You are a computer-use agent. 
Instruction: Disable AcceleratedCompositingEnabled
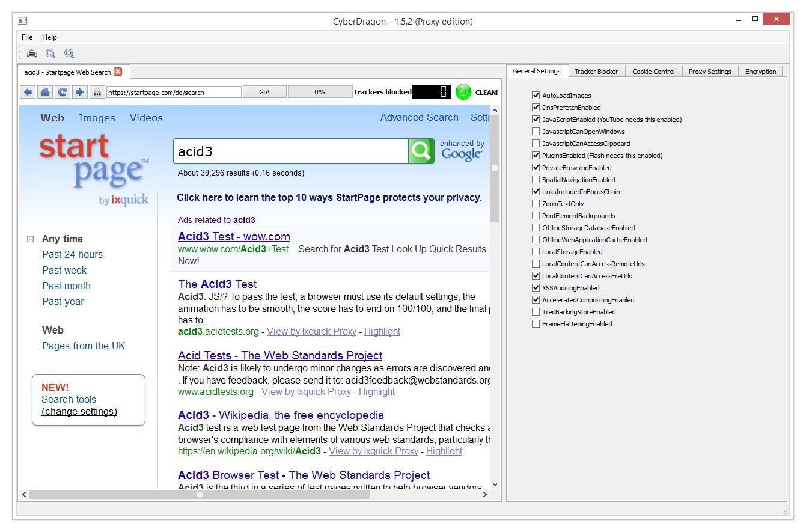click(536, 300)
